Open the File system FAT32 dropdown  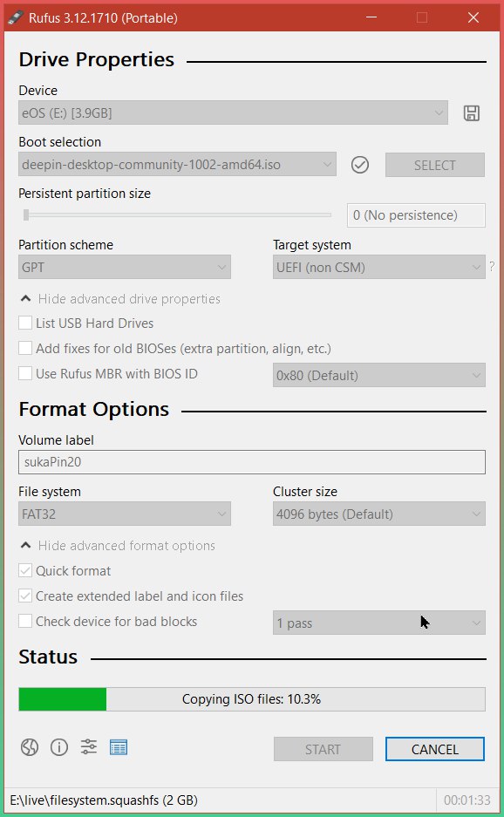125,514
